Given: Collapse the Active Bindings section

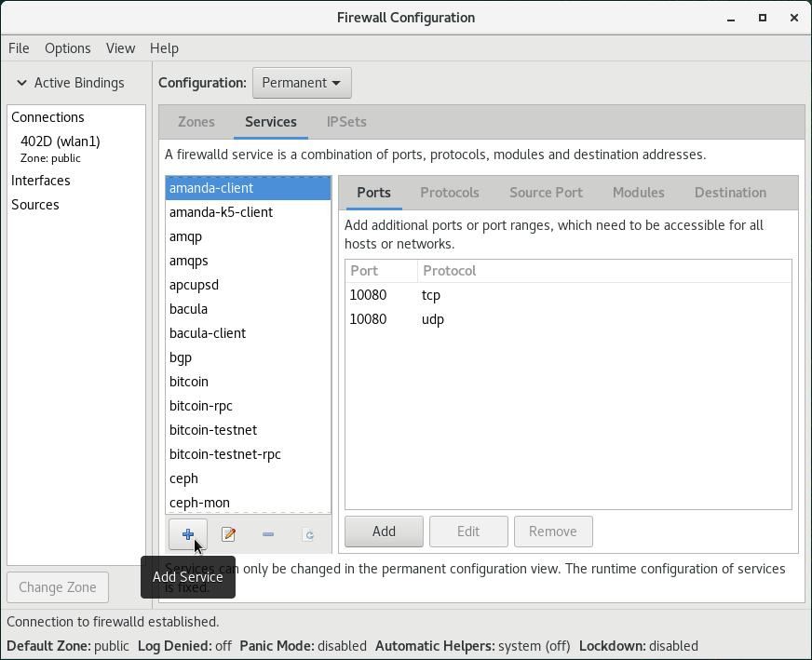Looking at the screenshot, I should point(22,83).
